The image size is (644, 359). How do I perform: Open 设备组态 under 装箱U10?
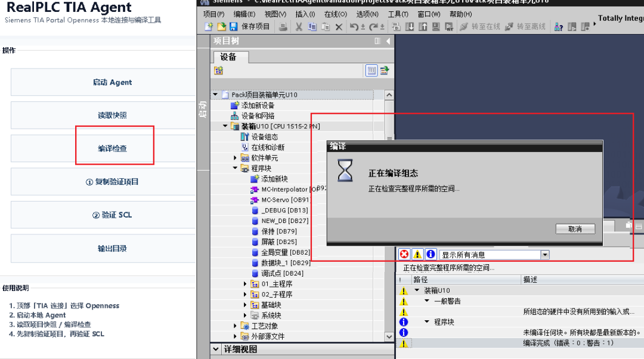point(265,137)
